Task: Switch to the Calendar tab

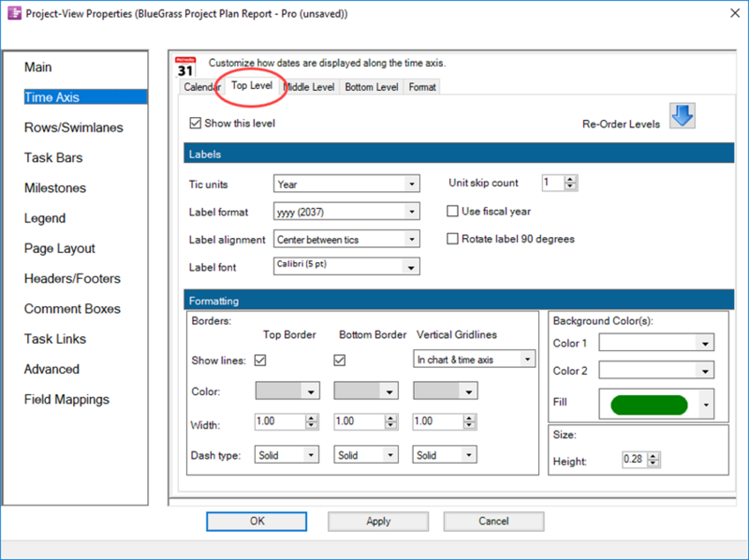Action: click(201, 87)
